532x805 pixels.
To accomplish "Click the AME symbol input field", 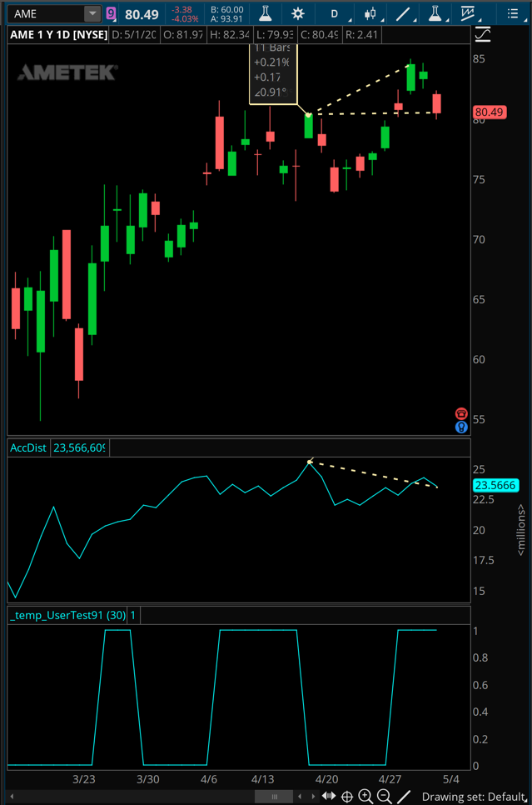I will coord(46,14).
